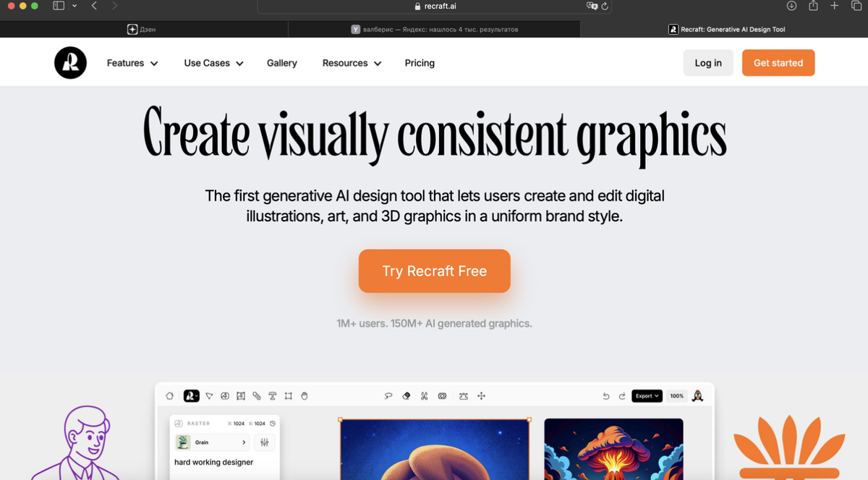Click the scissors cut tool in editor toolbar
Screen dimensions: 868x480
tap(425, 396)
